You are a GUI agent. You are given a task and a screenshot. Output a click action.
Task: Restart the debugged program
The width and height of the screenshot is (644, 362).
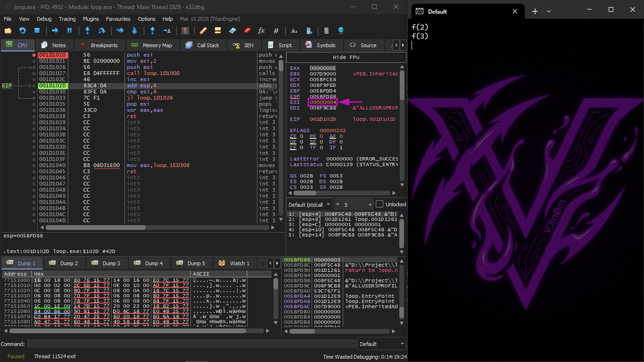22,31
